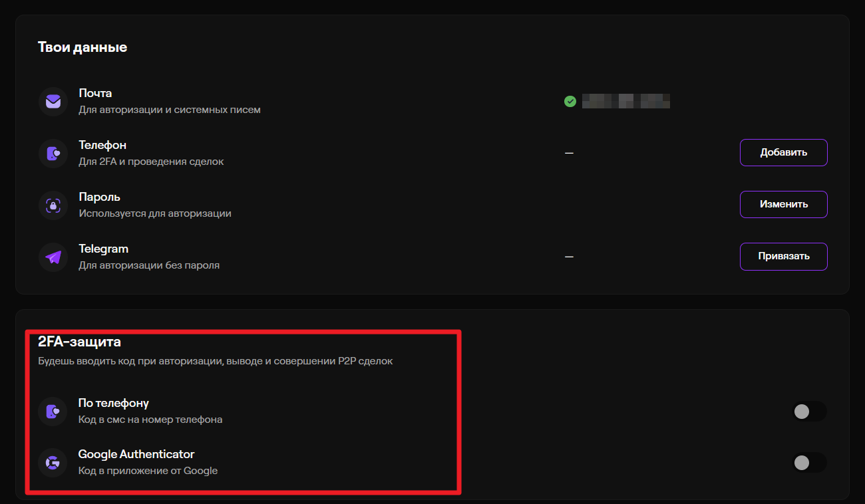Enable the Google Authenticator 2FA toggle
865x504 pixels.
click(x=809, y=463)
